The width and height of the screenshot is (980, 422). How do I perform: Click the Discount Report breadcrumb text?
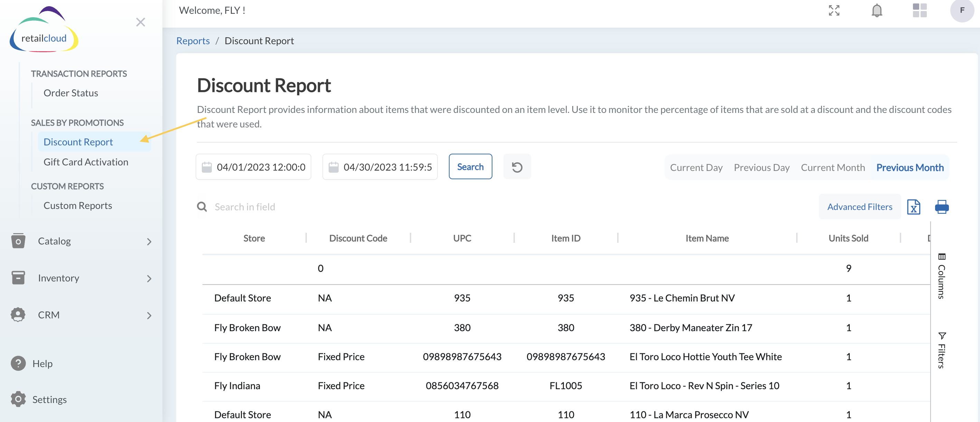[x=259, y=41]
